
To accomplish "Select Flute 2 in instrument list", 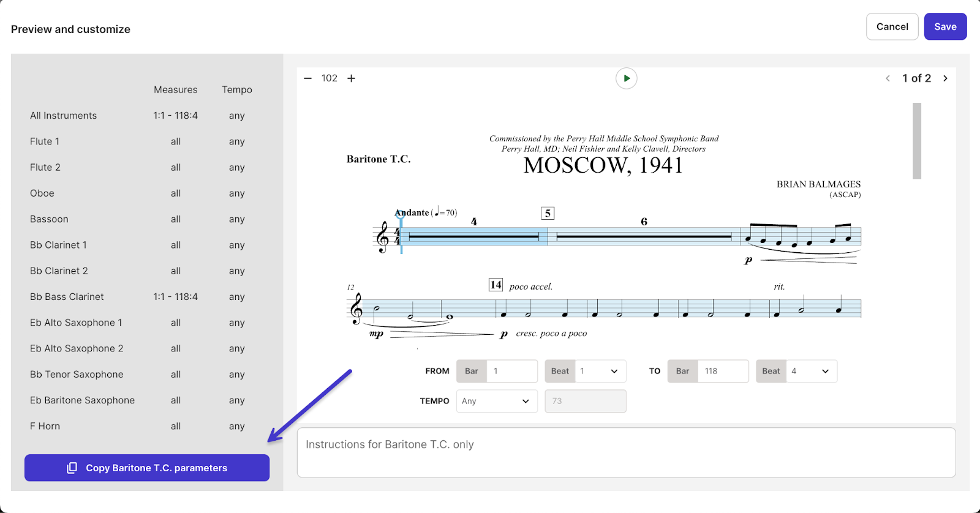I will click(147, 167).
